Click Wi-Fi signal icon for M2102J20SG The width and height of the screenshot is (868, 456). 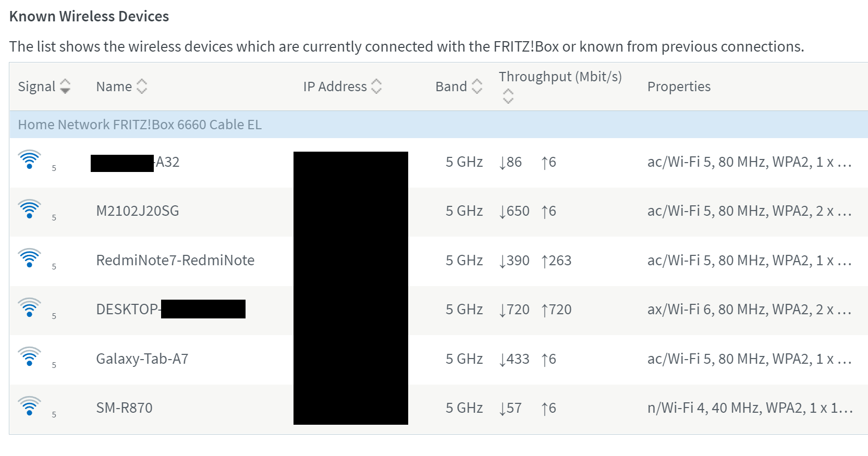click(x=29, y=209)
